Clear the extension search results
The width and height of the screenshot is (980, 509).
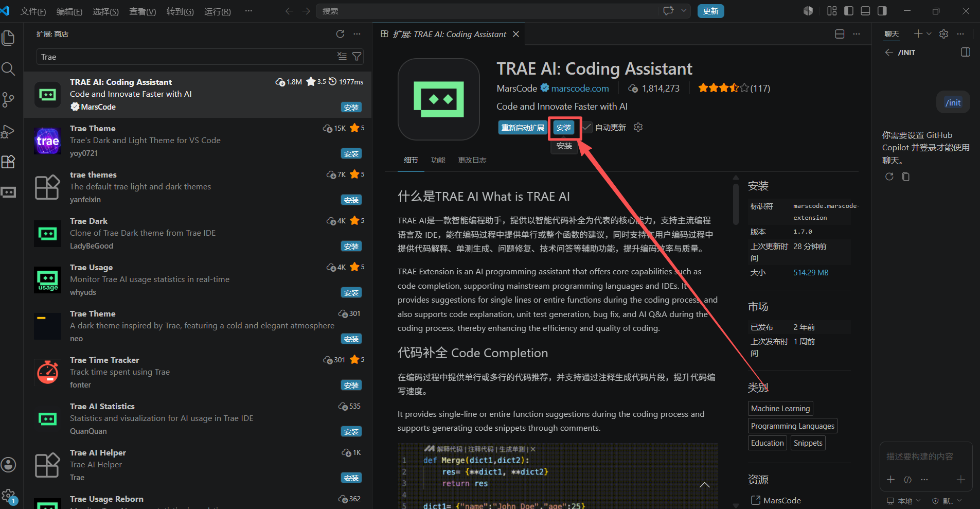[x=342, y=56]
